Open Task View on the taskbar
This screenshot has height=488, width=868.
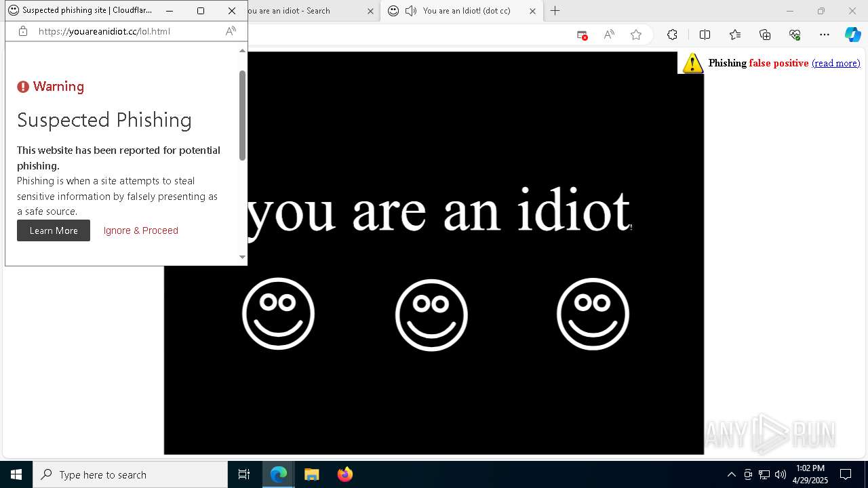pyautogui.click(x=244, y=474)
